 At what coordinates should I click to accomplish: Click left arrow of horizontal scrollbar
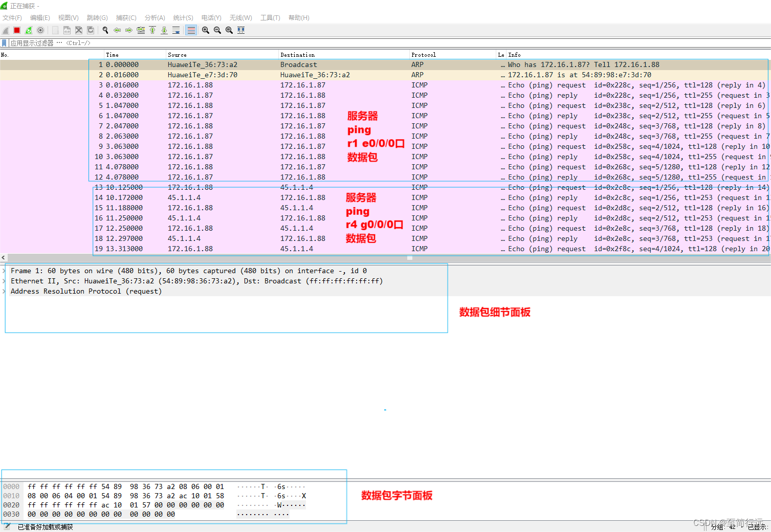coord(4,258)
